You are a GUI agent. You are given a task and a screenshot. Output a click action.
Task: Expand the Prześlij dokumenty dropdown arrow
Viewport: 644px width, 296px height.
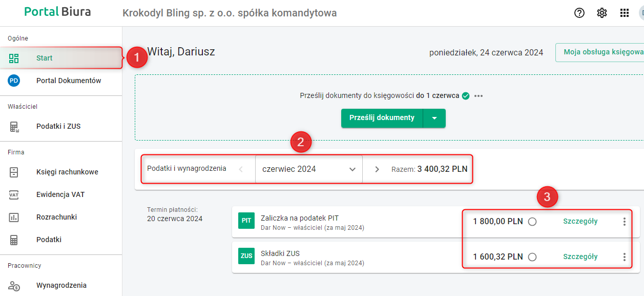434,118
